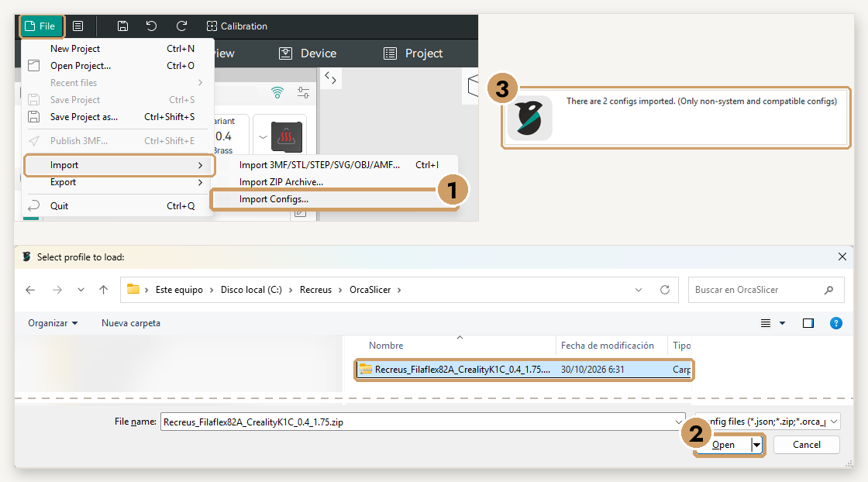Sort by Fecha de modificación column
The width and height of the screenshot is (868, 482).
click(x=608, y=346)
